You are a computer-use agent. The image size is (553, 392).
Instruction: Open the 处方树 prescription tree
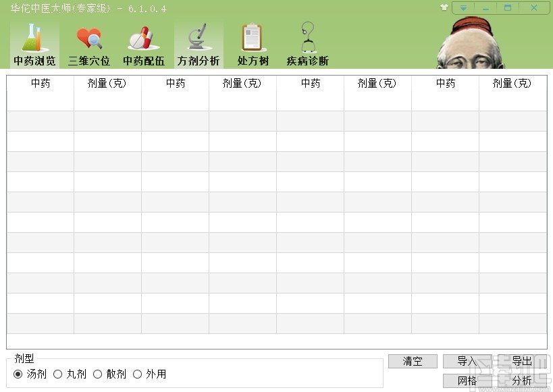(253, 45)
